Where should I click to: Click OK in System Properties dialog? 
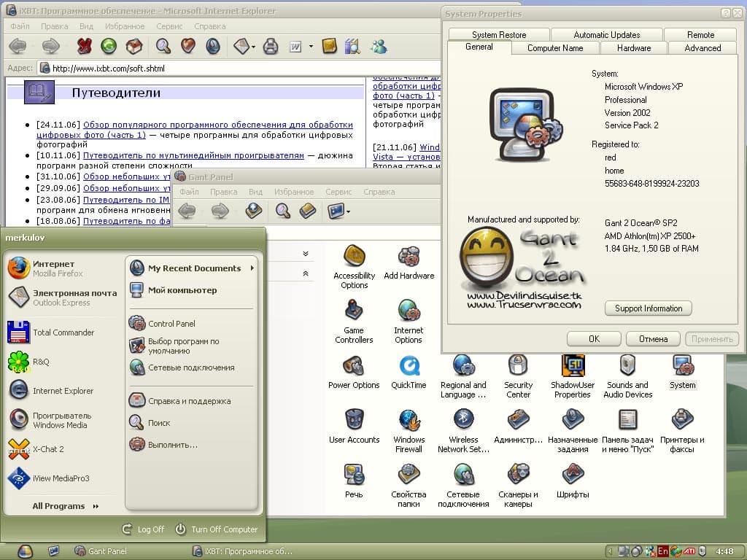pyautogui.click(x=594, y=338)
